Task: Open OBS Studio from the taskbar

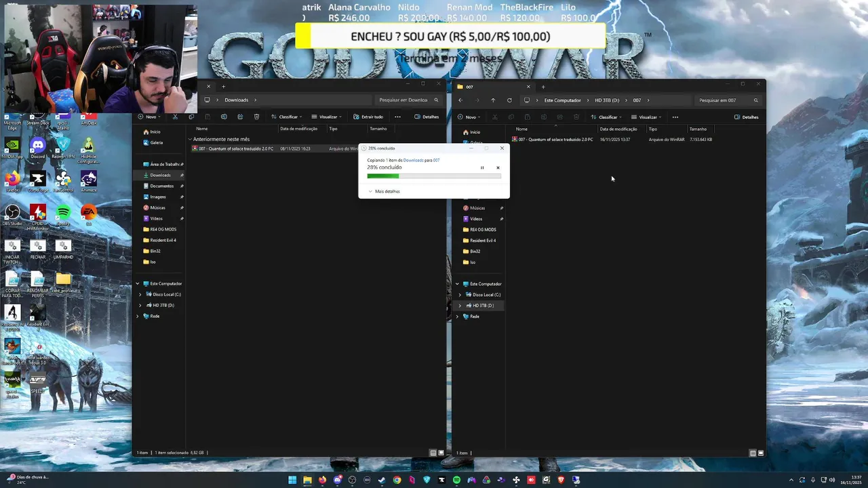Action: coord(352,480)
